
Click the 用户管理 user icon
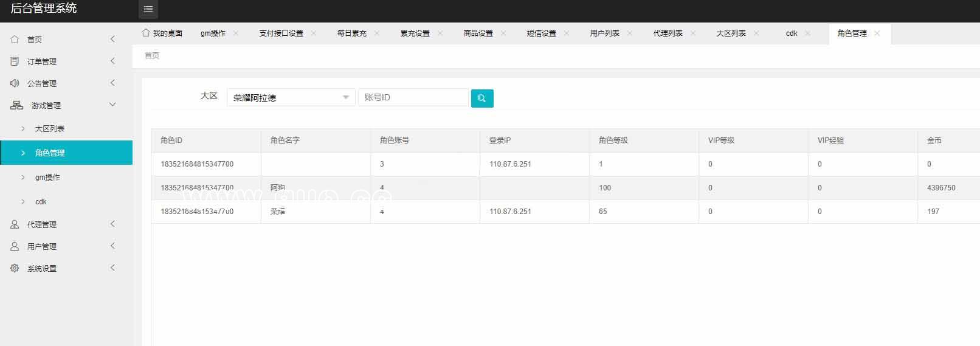pos(15,246)
